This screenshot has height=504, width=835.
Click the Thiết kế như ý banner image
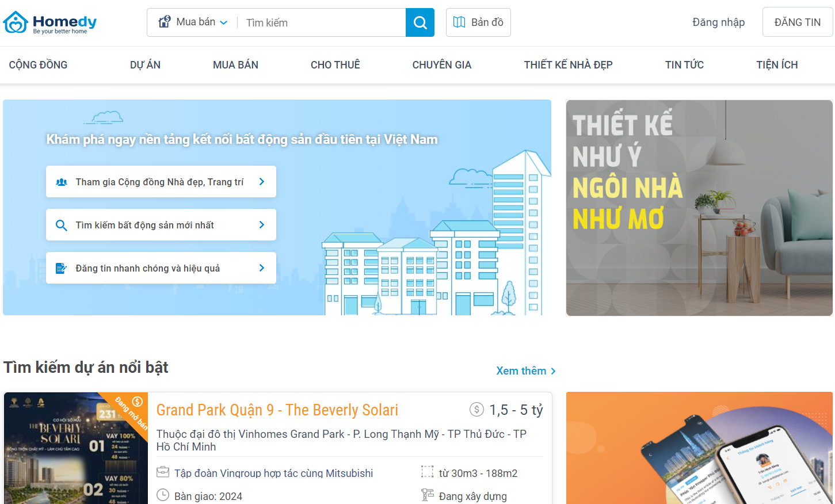click(x=699, y=208)
